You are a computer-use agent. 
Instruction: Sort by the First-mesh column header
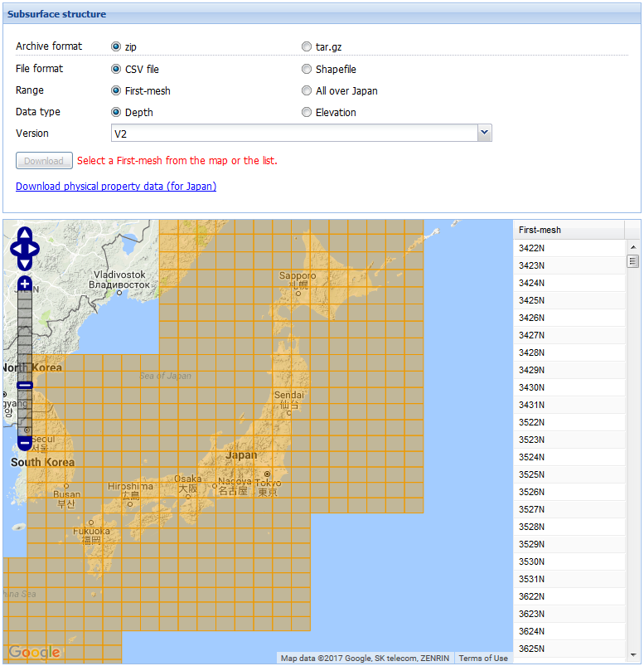click(569, 230)
